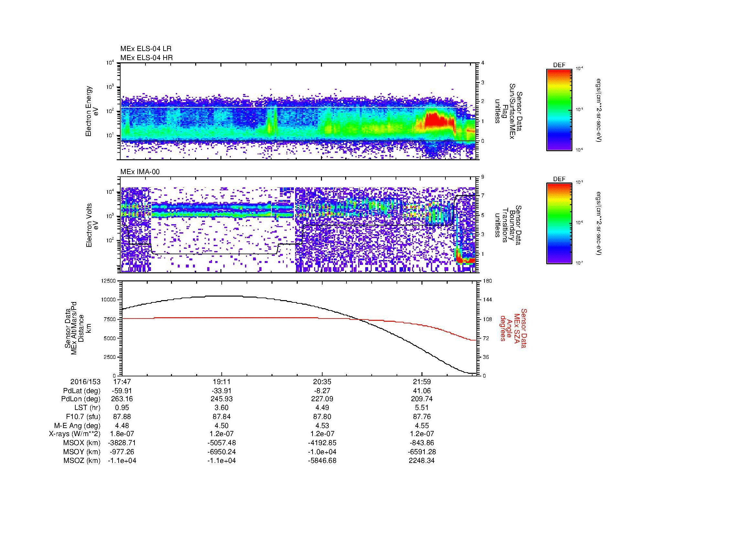Image resolution: width=756 pixels, height=534 pixels.
Task: Click MSOZ value '-5846.68'
Action: point(322,461)
